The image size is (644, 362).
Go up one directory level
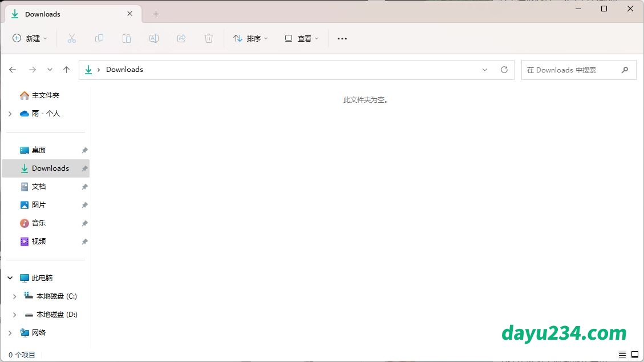[x=66, y=70]
